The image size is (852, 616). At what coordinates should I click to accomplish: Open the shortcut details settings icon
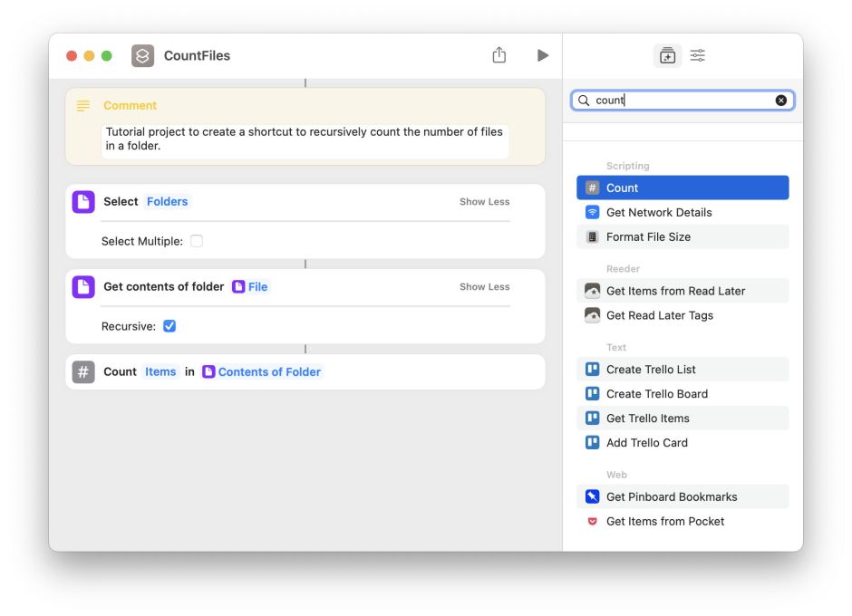[x=697, y=55]
